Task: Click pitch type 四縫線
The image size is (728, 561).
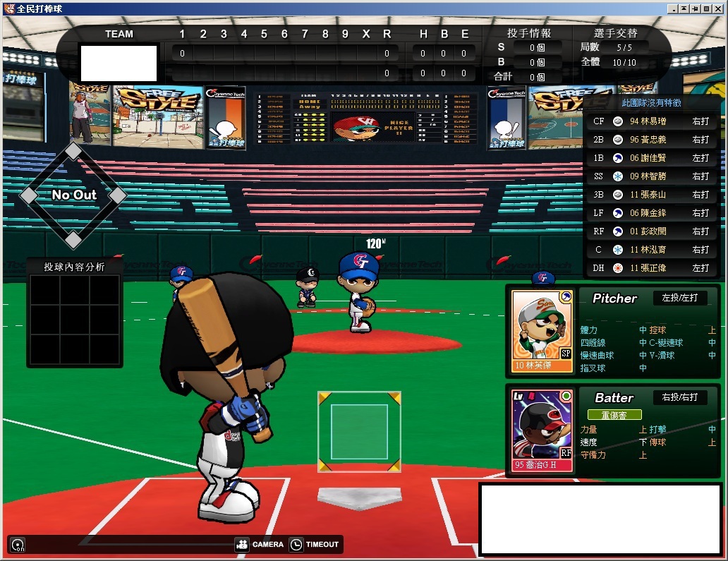Action: [593, 343]
